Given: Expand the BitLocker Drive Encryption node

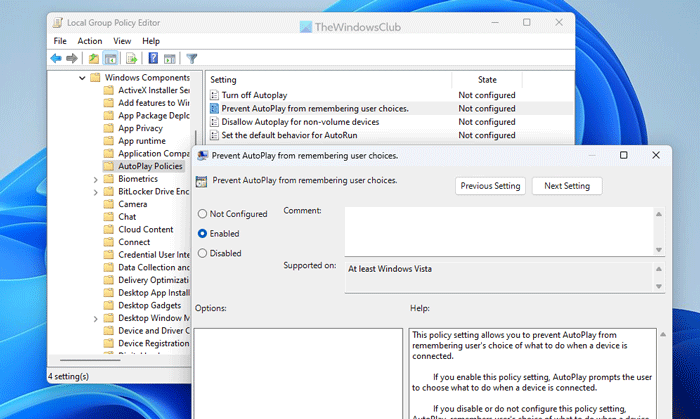Looking at the screenshot, I should (x=95, y=192).
